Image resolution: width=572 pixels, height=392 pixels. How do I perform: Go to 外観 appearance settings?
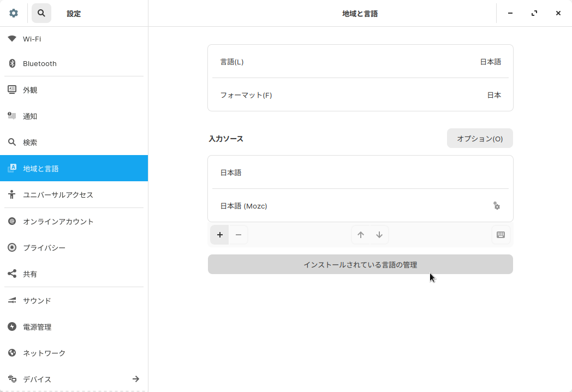[x=74, y=90]
